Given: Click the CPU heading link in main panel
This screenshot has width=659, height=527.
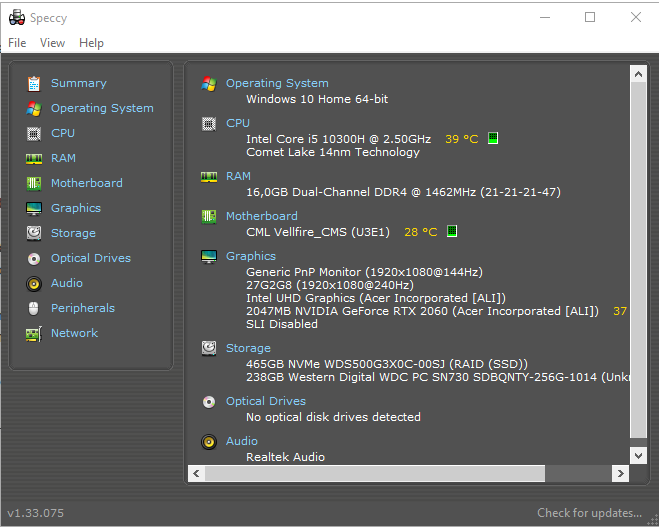Looking at the screenshot, I should 238,123.
